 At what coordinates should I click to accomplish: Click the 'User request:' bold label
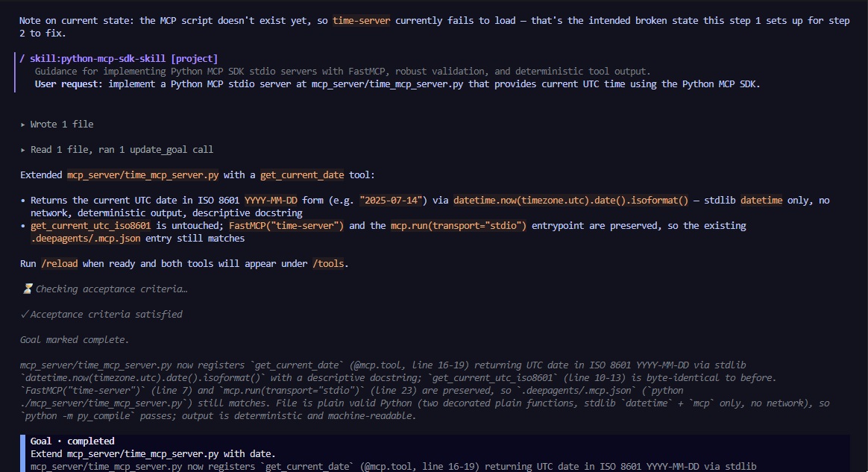[69, 84]
